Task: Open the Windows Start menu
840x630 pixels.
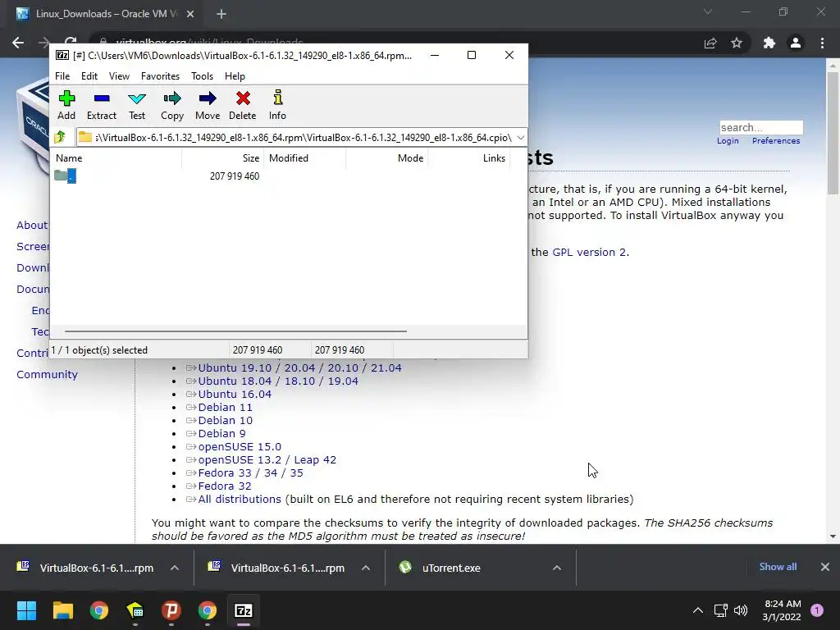Action: pos(26,610)
